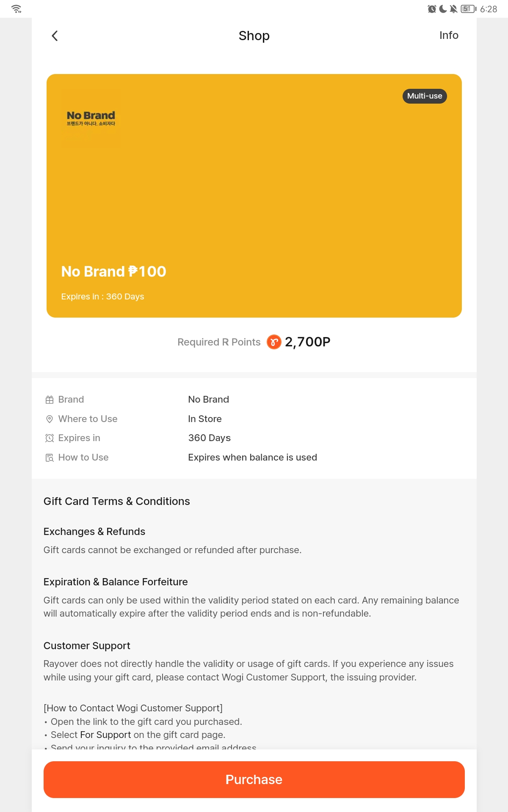Tap the For Support text
The width and height of the screenshot is (508, 812).
(105, 735)
